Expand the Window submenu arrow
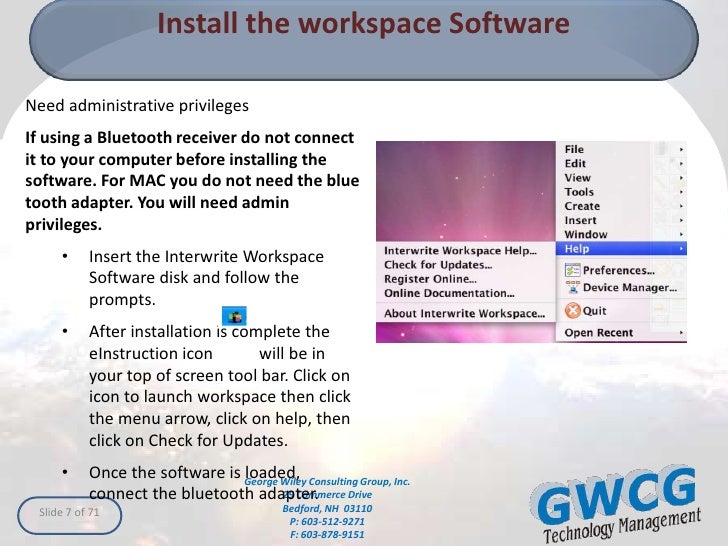The image size is (728, 546). point(681,234)
